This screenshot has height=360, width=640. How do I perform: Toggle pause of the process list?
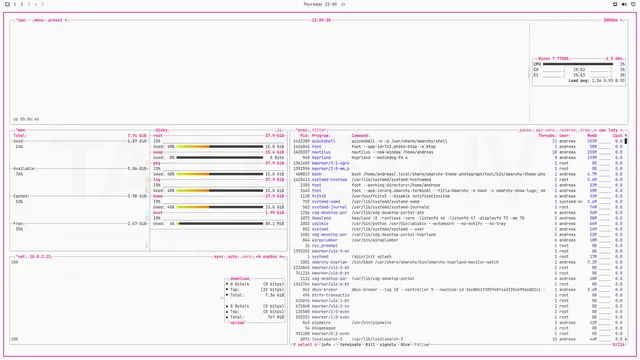pyautogui.click(x=525, y=130)
